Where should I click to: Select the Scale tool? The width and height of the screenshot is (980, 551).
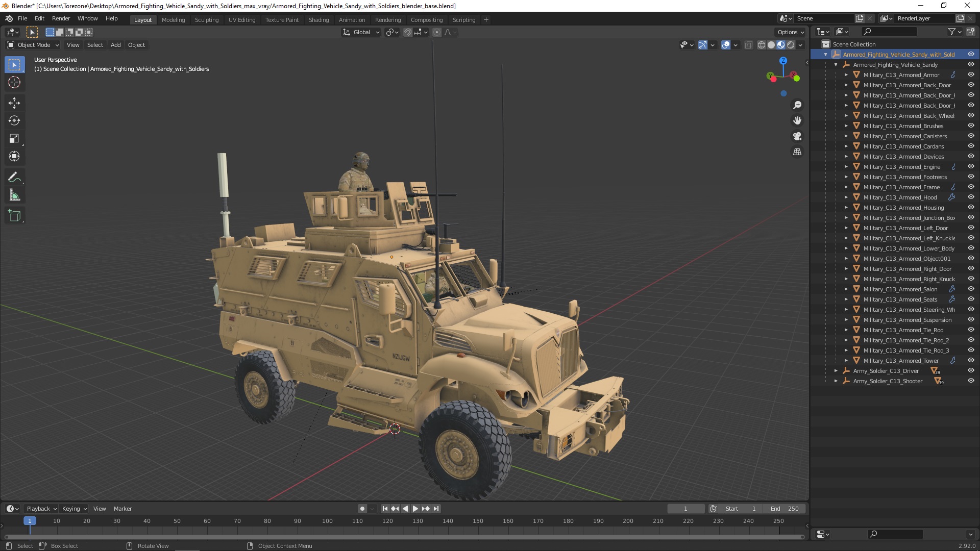coord(14,139)
